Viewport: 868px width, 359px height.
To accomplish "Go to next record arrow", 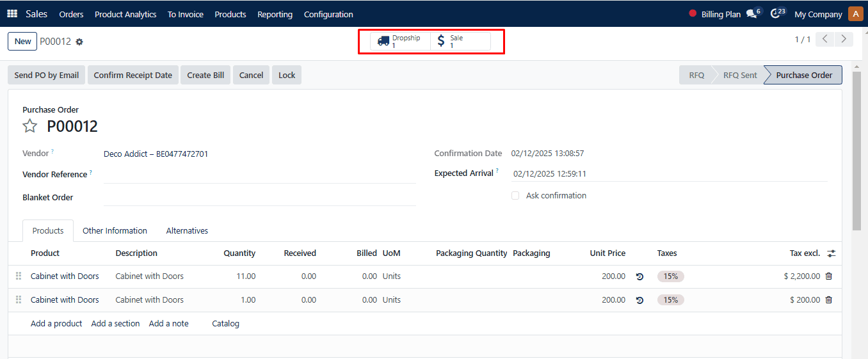I will [844, 39].
